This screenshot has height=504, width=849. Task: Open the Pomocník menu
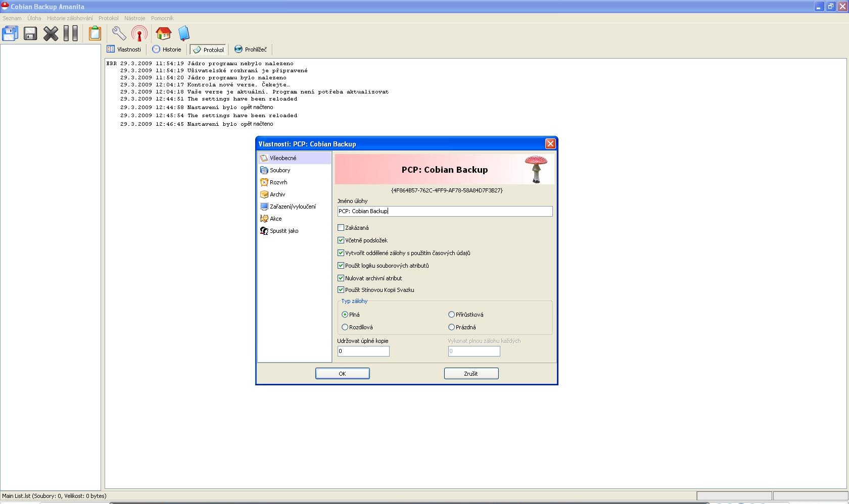[x=162, y=18]
